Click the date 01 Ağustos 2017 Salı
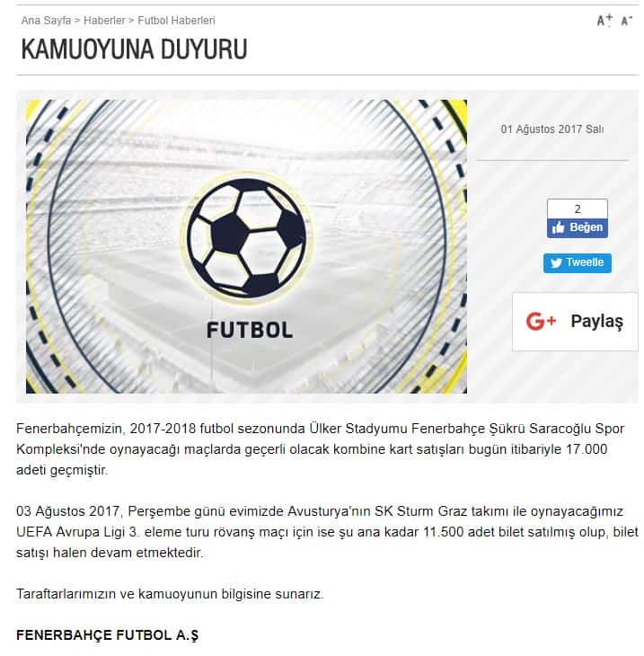644x656 pixels. point(552,129)
